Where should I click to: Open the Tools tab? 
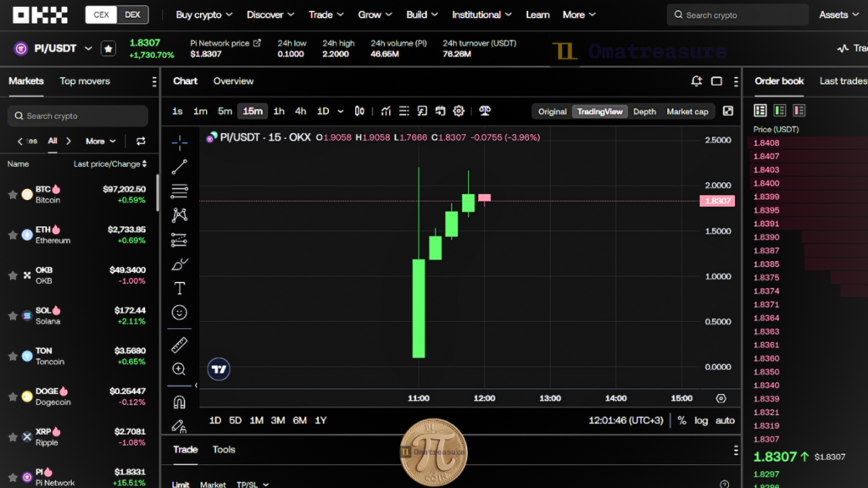pos(224,449)
